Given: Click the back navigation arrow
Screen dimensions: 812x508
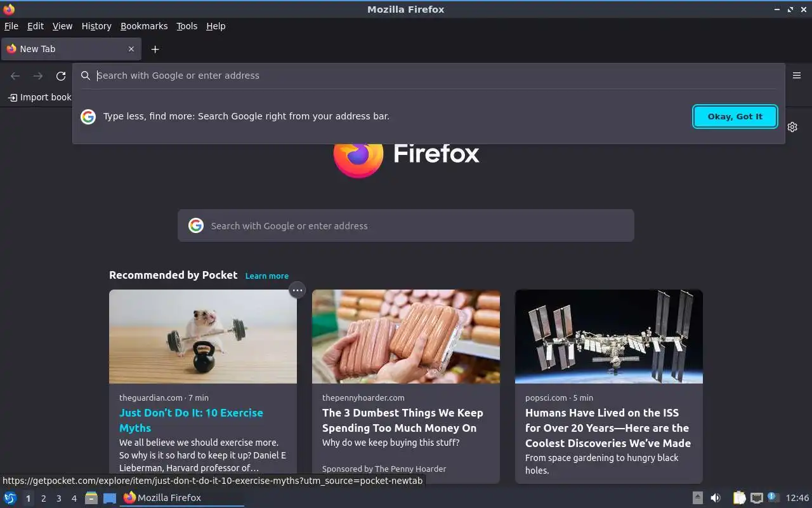Looking at the screenshot, I should 15,76.
